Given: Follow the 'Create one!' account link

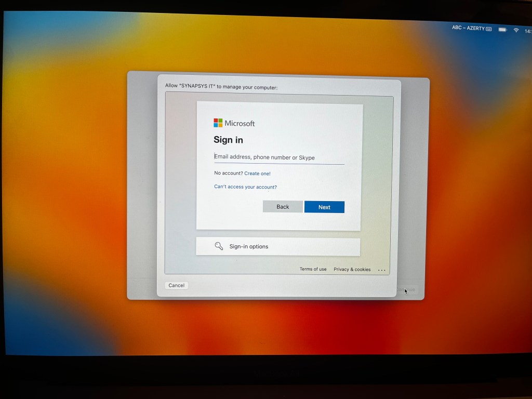Looking at the screenshot, I should coord(257,174).
